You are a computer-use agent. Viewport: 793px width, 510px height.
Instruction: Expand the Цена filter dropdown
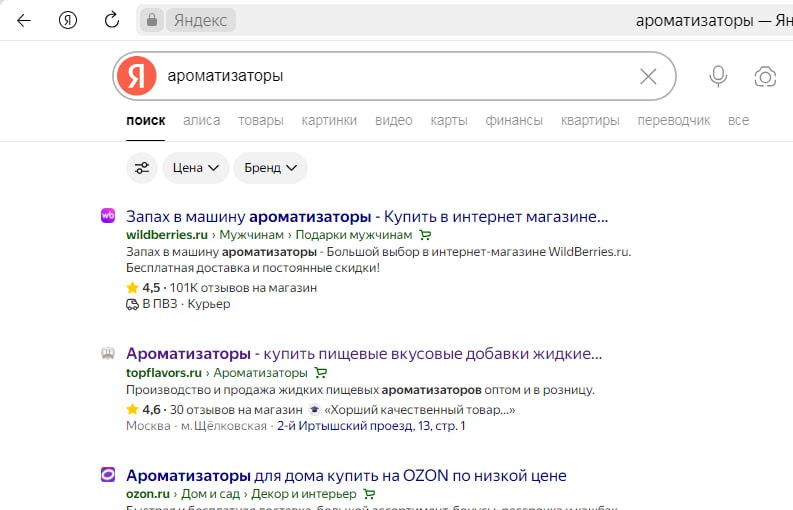click(196, 168)
